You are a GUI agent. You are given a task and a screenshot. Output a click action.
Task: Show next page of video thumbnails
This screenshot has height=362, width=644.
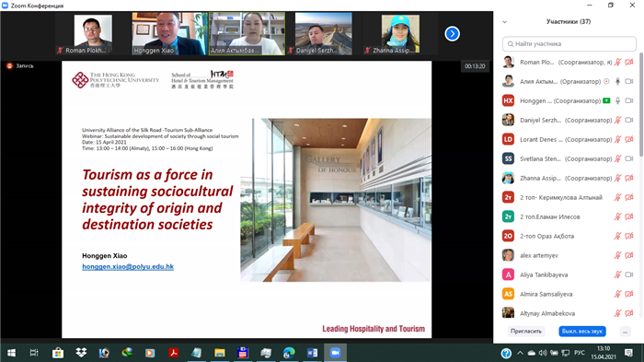[453, 34]
